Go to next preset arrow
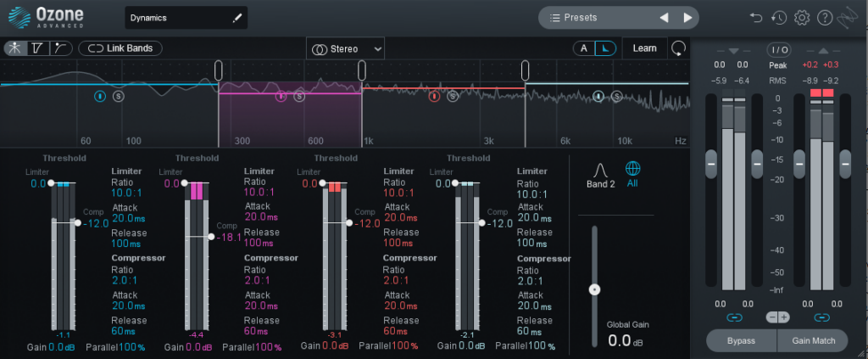The height and width of the screenshot is (359, 868). 687,18
